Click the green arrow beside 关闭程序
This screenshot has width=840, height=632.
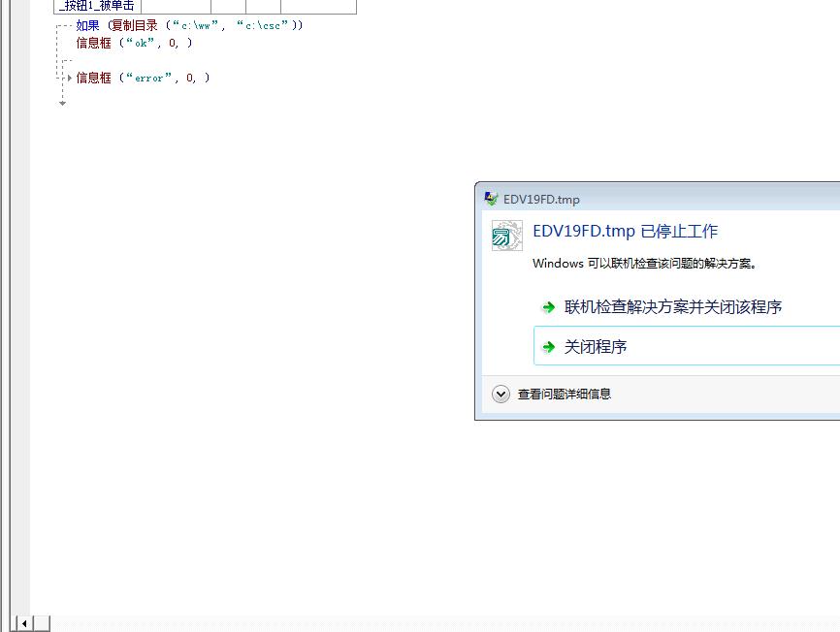pos(549,347)
